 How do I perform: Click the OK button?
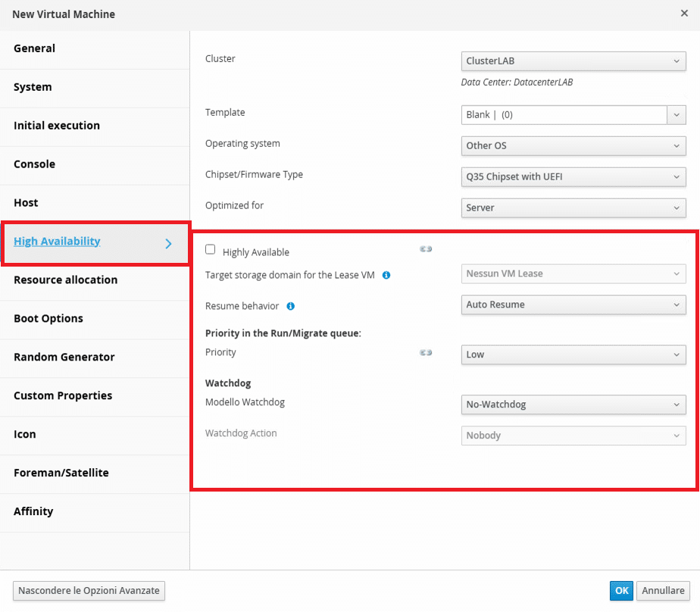(621, 591)
